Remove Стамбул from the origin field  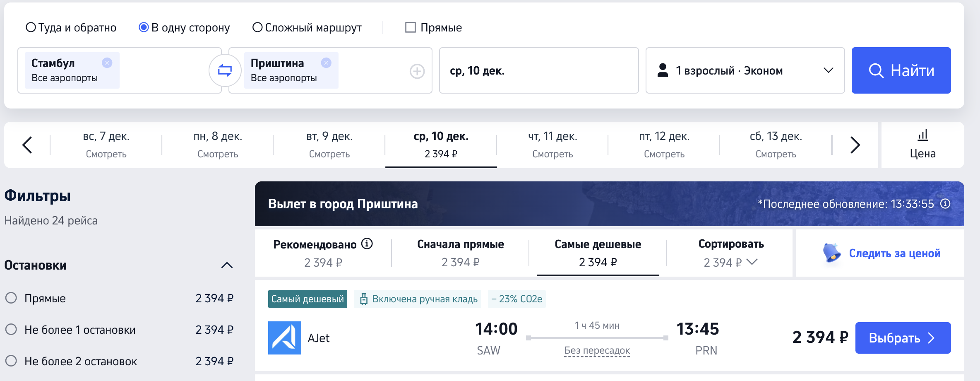point(107,63)
